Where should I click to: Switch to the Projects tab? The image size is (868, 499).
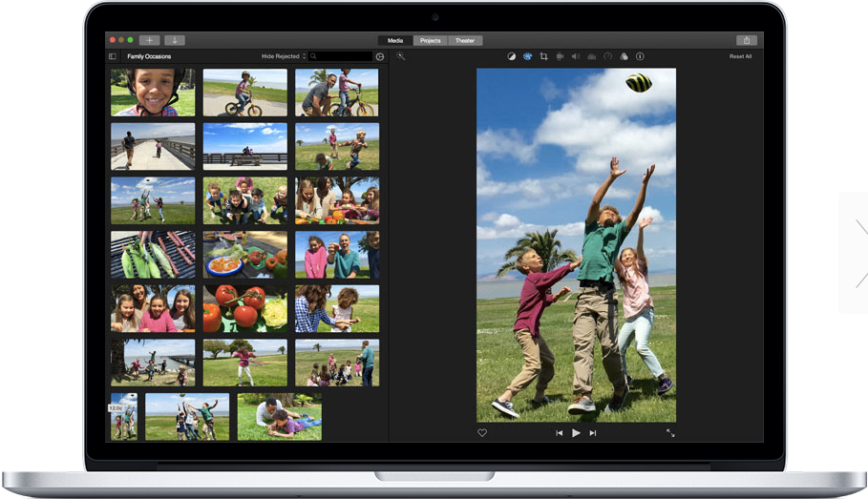pyautogui.click(x=430, y=40)
